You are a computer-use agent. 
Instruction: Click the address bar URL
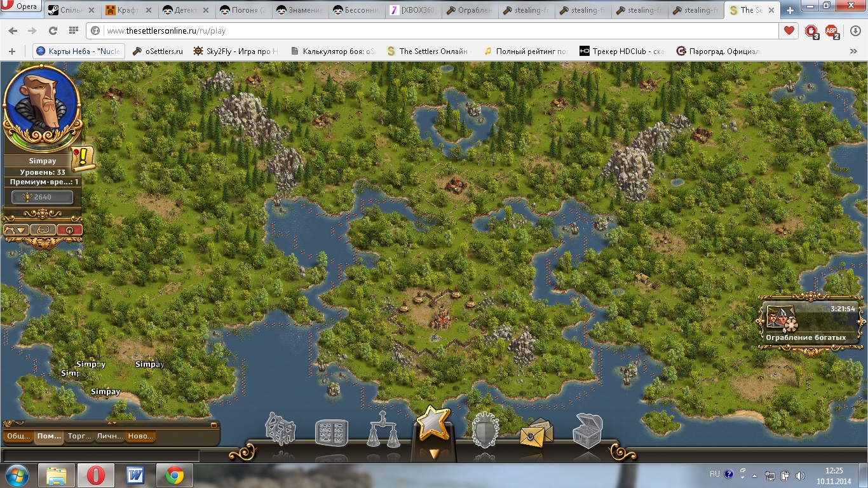coord(166,30)
